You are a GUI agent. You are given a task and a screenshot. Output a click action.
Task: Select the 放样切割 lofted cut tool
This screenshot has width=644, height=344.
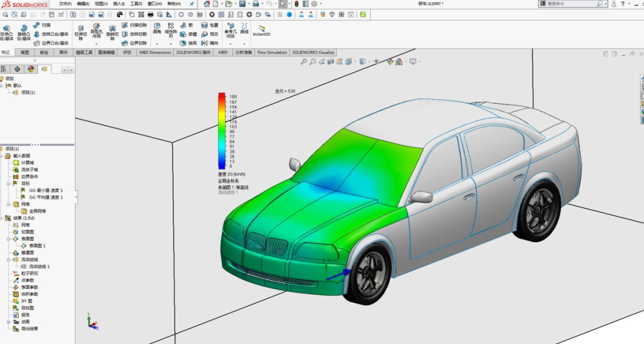point(134,34)
